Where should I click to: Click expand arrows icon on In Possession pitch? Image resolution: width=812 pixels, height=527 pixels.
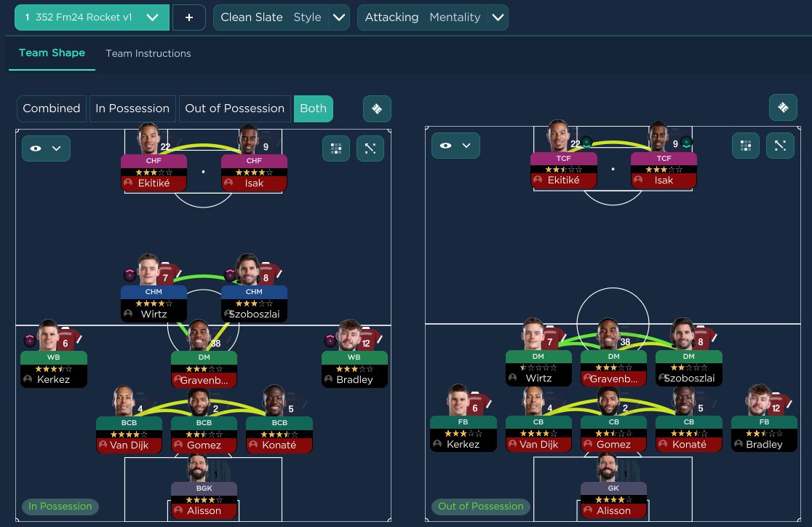point(370,148)
